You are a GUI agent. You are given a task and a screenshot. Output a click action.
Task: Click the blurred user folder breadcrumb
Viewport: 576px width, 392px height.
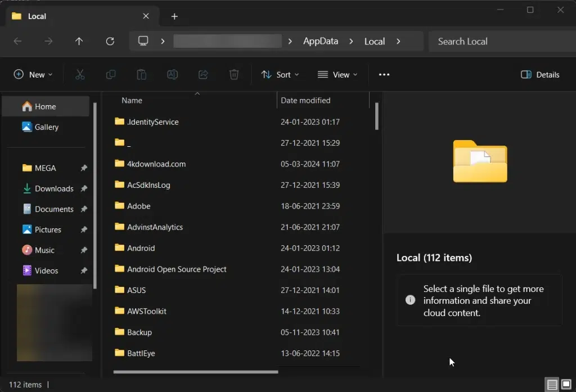point(227,41)
